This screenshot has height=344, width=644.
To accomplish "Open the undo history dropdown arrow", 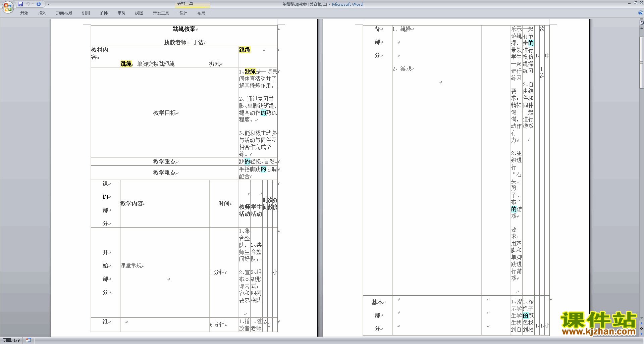I will (33, 4).
